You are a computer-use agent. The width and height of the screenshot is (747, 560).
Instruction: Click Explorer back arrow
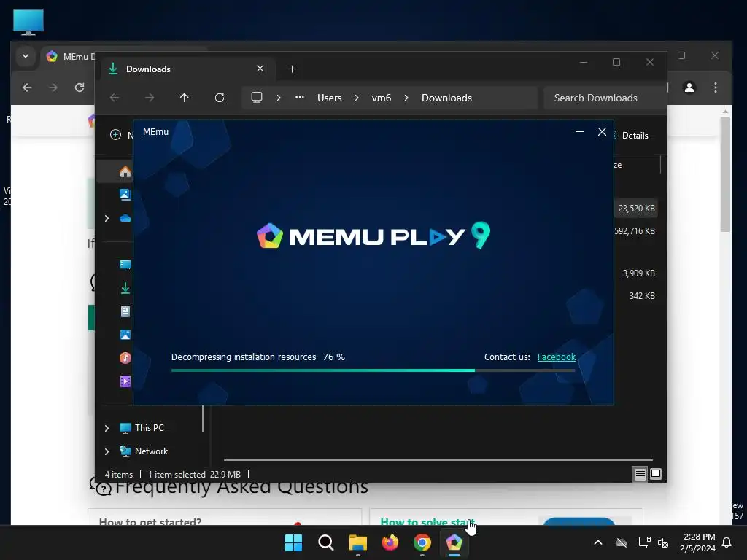115,98
